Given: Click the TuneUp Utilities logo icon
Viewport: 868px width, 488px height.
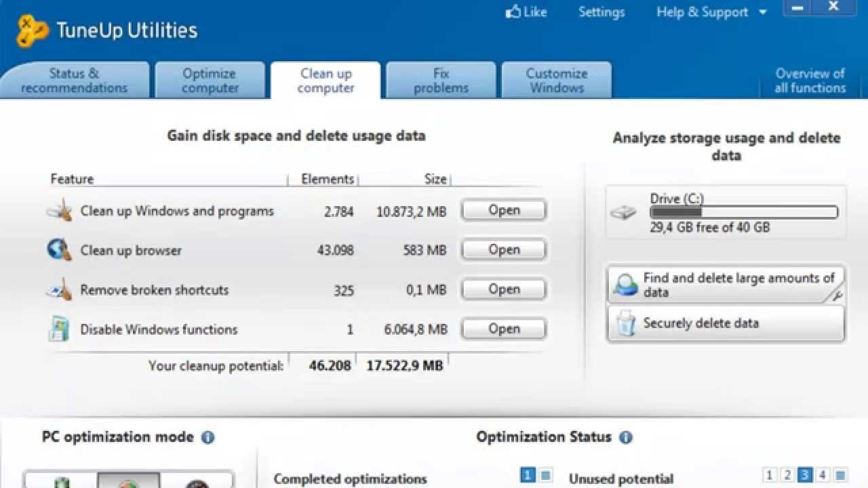Looking at the screenshot, I should (x=32, y=31).
